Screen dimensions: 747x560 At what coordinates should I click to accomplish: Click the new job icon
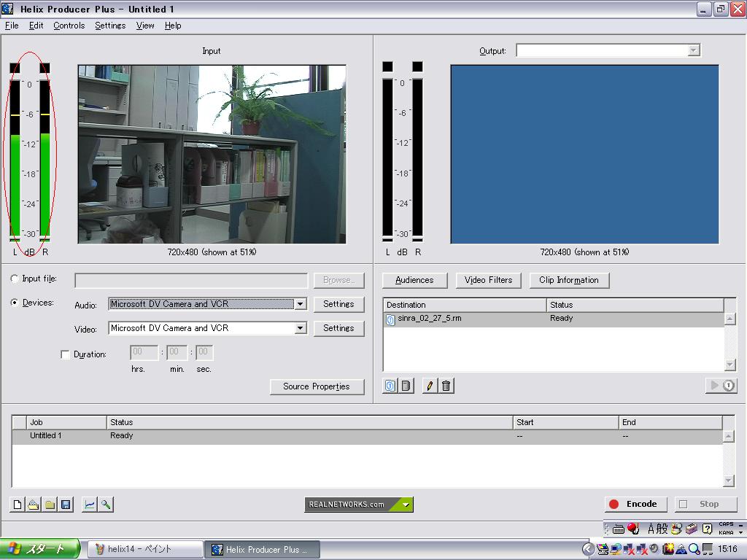[x=18, y=505]
